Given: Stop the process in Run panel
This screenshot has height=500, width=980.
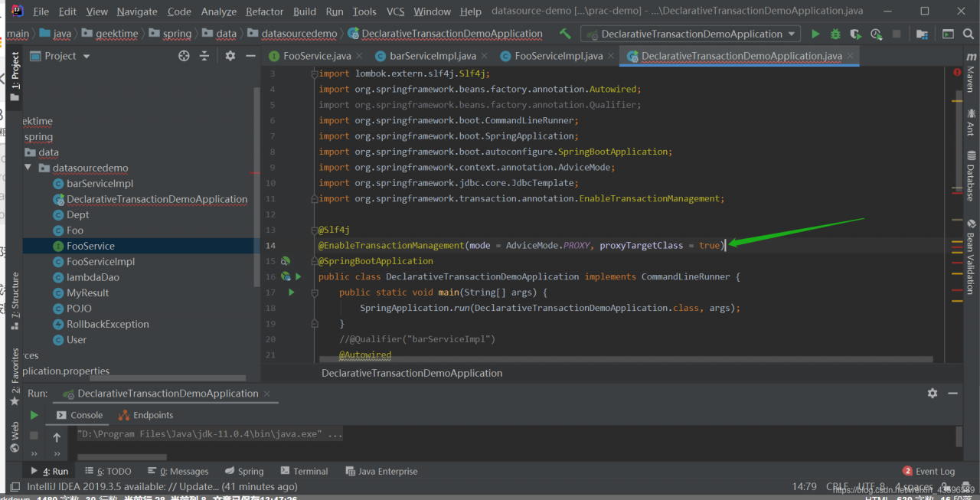Looking at the screenshot, I should click(34, 435).
